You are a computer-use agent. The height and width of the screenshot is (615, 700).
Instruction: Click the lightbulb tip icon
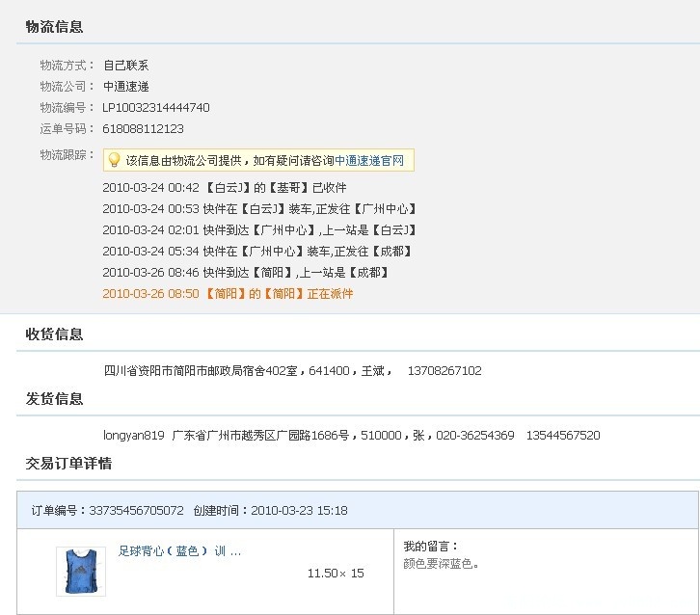(115, 160)
